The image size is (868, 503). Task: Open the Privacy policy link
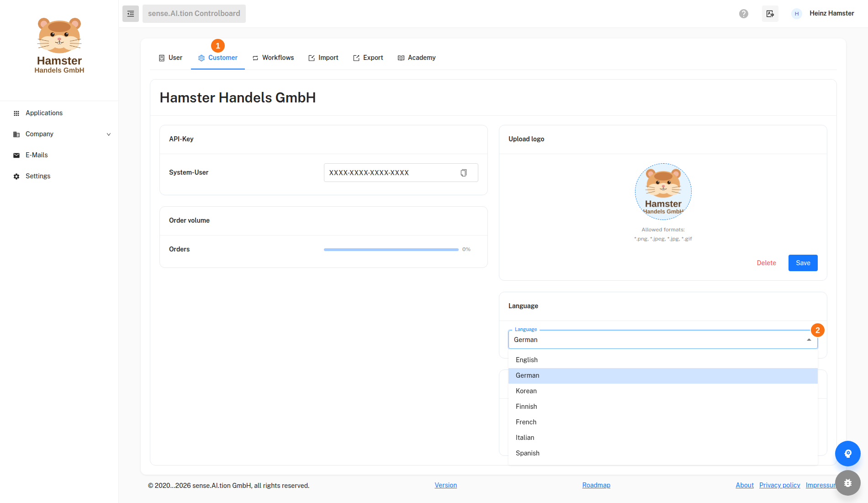pyautogui.click(x=780, y=485)
